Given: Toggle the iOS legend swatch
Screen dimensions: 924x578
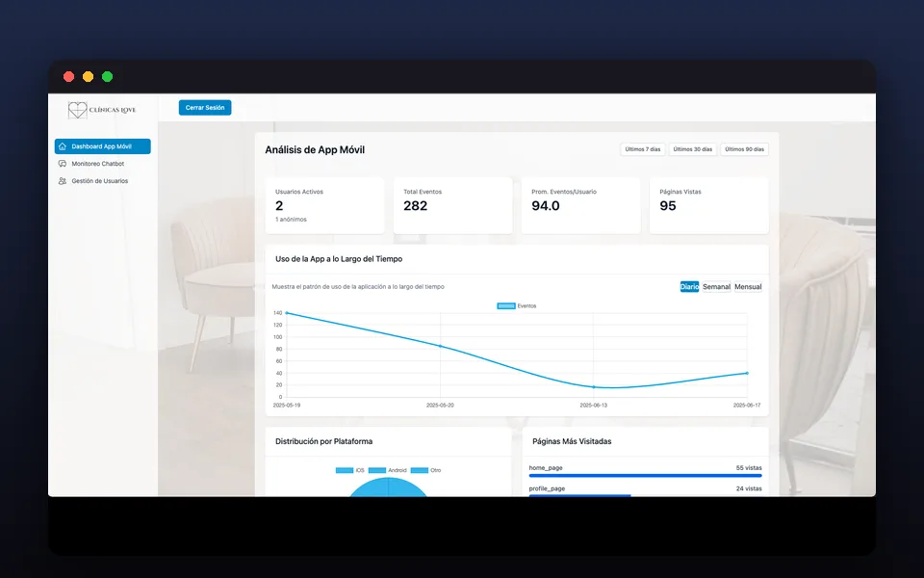Looking at the screenshot, I should point(345,471).
